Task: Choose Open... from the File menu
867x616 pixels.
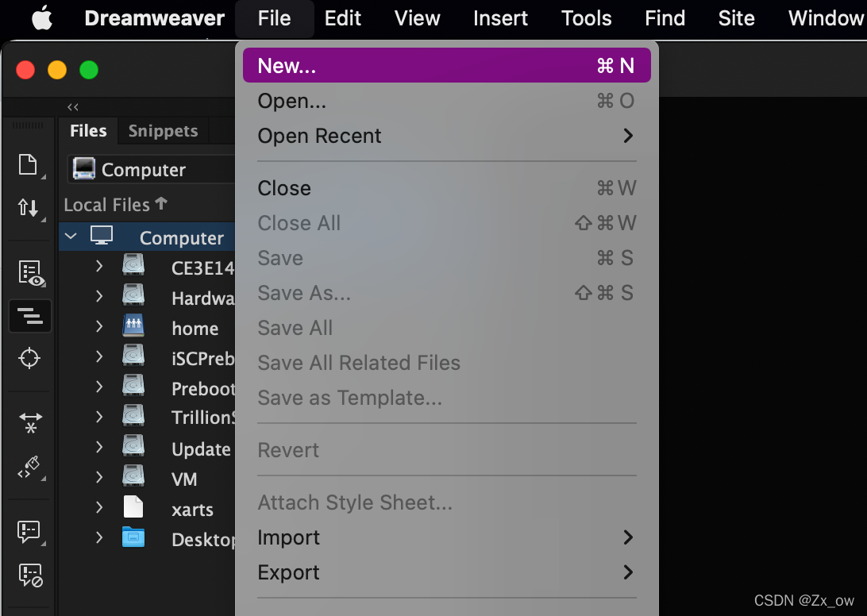Action: pos(447,101)
